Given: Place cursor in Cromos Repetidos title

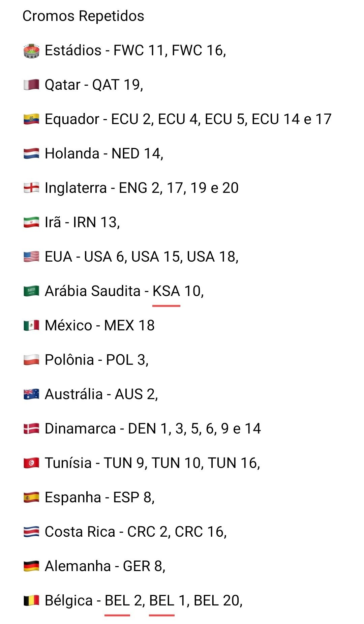Looking at the screenshot, I should coord(83,16).
